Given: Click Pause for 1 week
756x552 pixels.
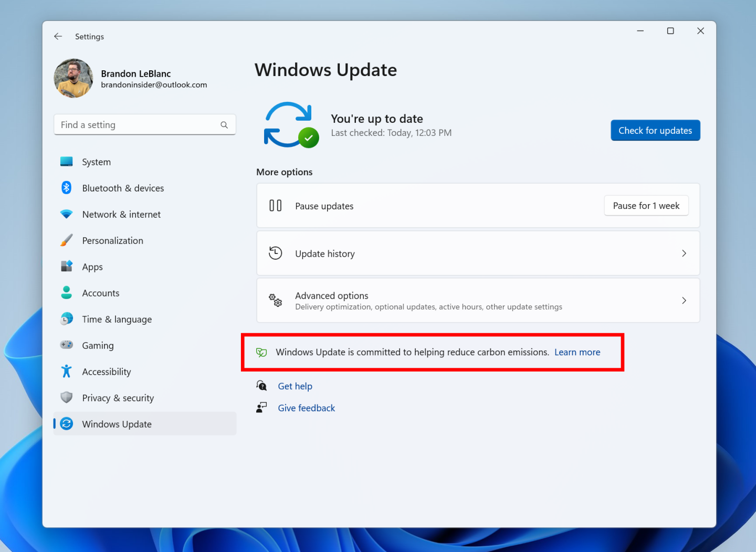Looking at the screenshot, I should click(646, 206).
